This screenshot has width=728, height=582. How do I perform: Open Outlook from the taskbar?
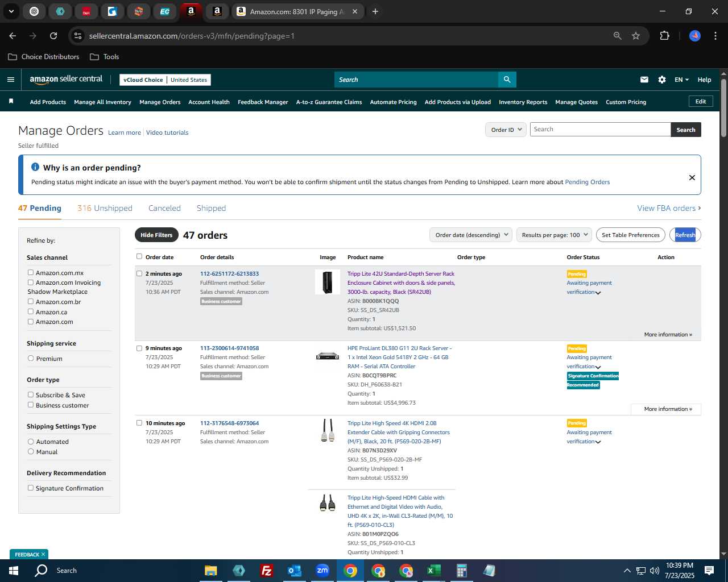pyautogui.click(x=294, y=571)
